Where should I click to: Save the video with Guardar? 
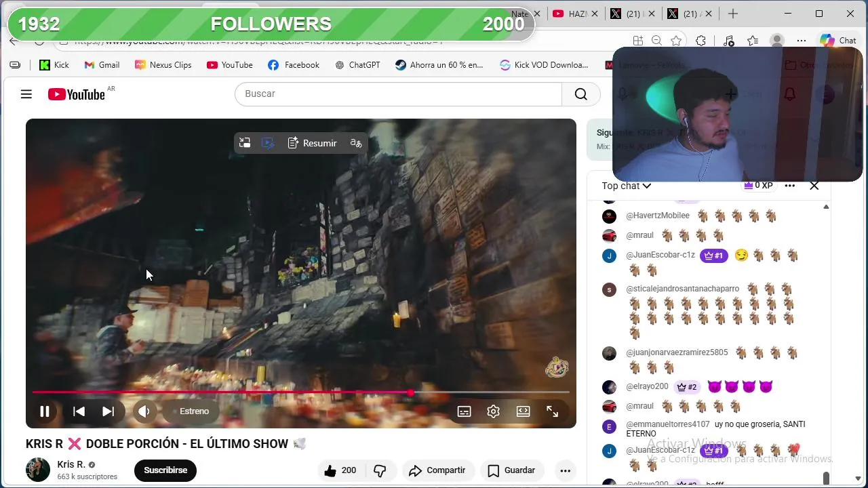[x=512, y=470]
